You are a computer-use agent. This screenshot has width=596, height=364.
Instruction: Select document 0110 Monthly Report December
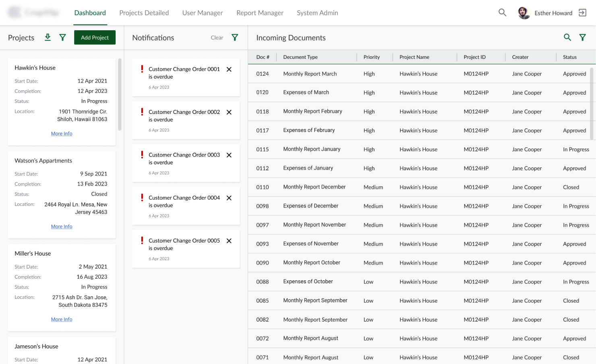[422, 187]
